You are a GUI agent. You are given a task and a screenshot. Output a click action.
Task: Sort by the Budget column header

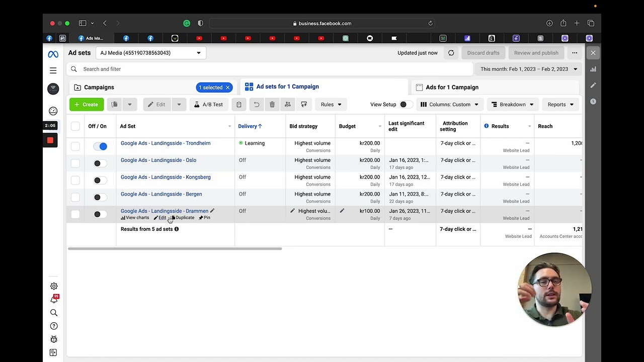(x=347, y=126)
